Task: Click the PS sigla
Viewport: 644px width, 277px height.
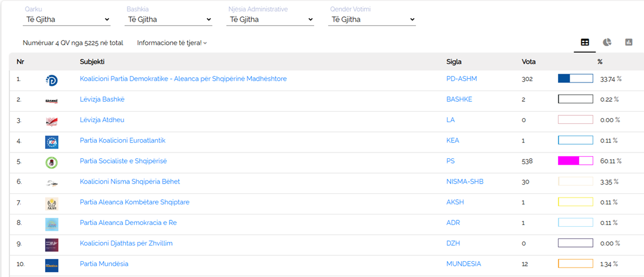Action: click(450, 161)
